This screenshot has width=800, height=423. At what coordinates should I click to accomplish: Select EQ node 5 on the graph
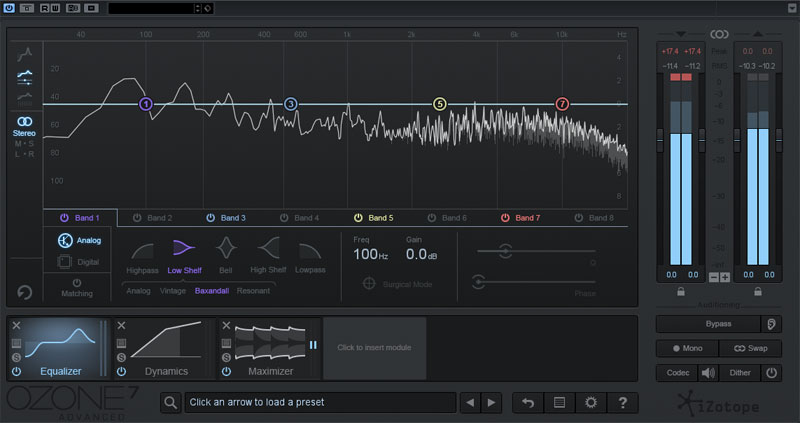[439, 104]
